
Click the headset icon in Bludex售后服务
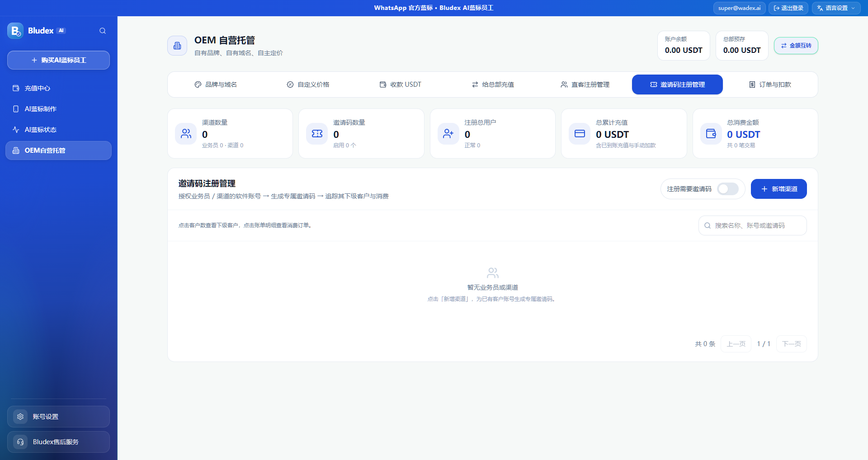pos(20,442)
